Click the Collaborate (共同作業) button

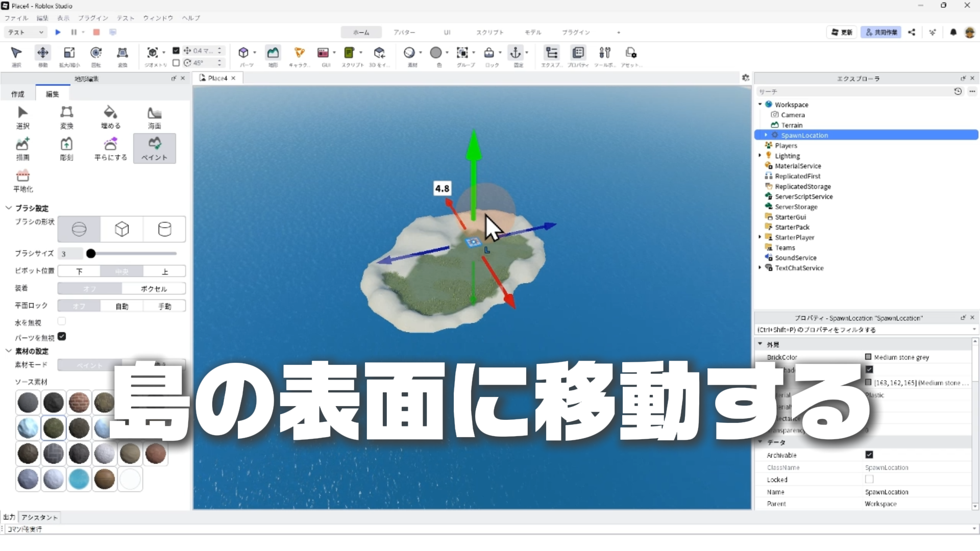pyautogui.click(x=881, y=32)
